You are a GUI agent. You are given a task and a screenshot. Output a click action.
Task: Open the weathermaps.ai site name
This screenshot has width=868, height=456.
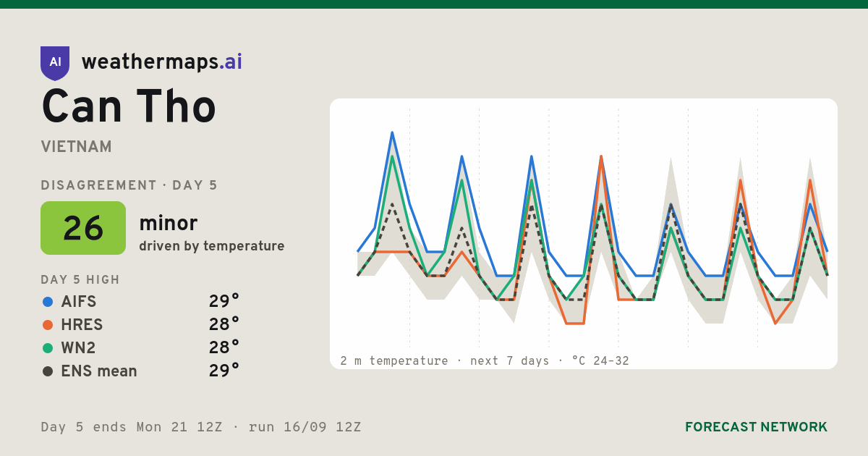pyautogui.click(x=162, y=62)
